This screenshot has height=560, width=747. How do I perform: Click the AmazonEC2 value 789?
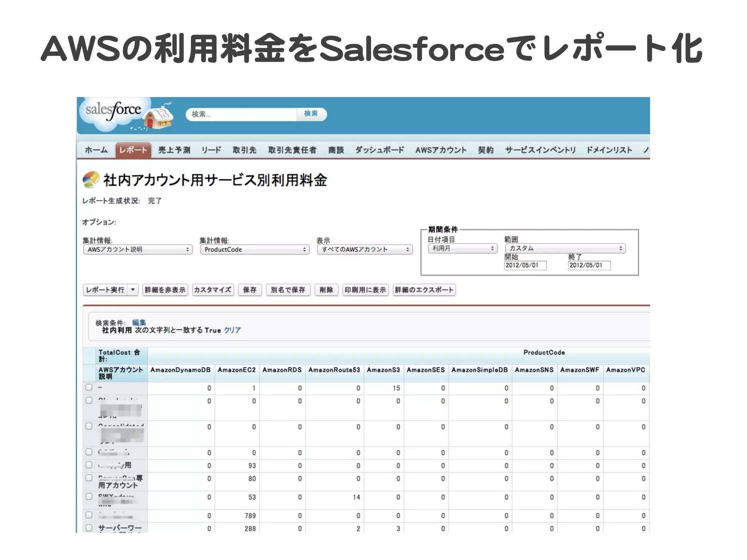pos(250,516)
